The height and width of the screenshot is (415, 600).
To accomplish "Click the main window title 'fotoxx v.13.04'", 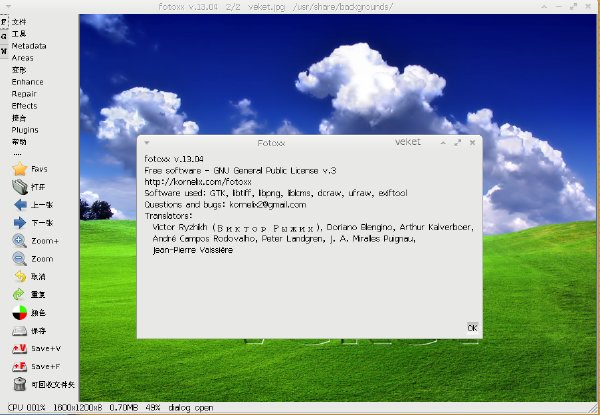I will pos(188,7).
